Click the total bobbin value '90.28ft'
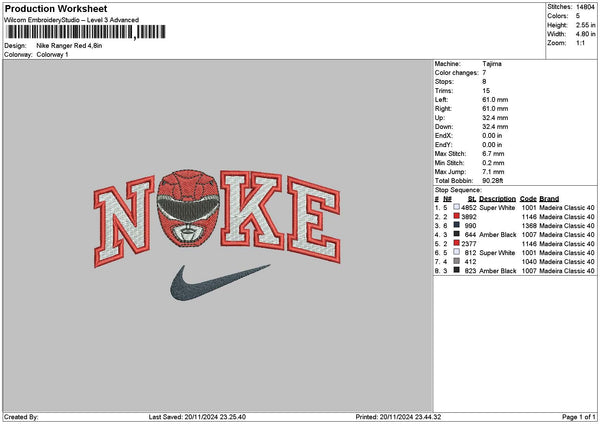Image resolution: width=600 pixels, height=424 pixels. point(492,181)
